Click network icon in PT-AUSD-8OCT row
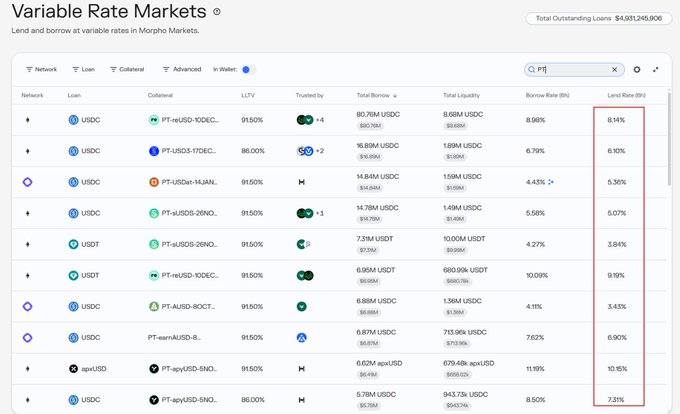The width and height of the screenshot is (680, 414). 27,306
